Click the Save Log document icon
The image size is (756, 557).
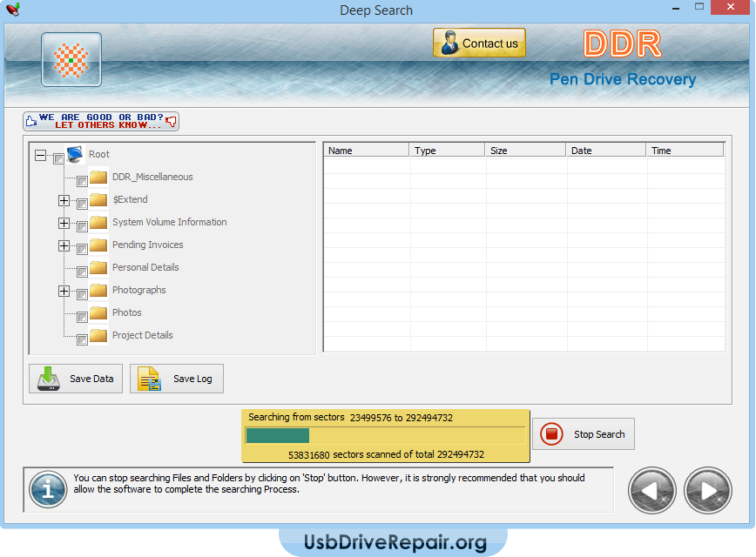click(x=149, y=379)
